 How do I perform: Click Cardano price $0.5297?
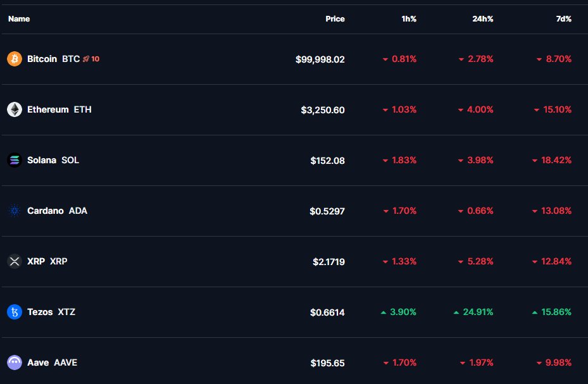[x=327, y=211]
